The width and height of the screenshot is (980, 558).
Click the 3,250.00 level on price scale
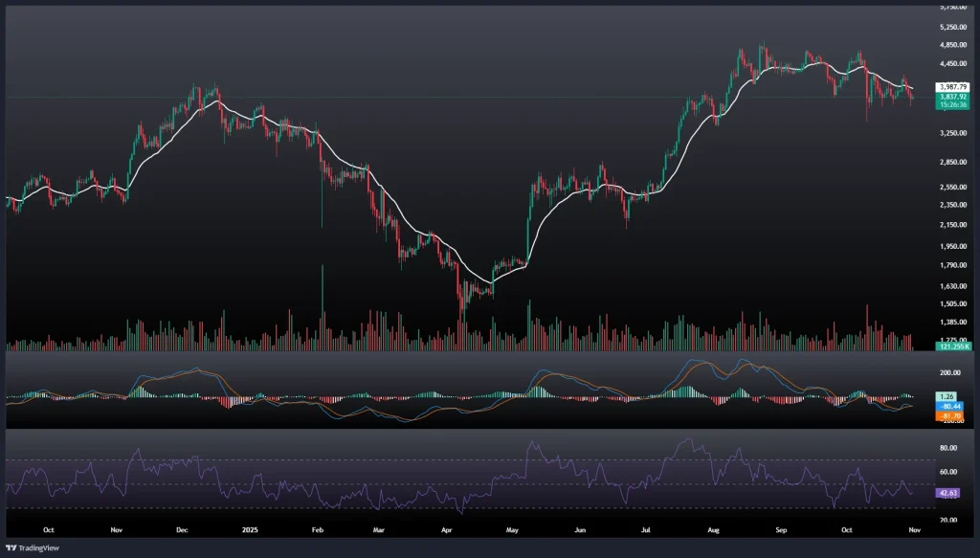click(x=952, y=133)
